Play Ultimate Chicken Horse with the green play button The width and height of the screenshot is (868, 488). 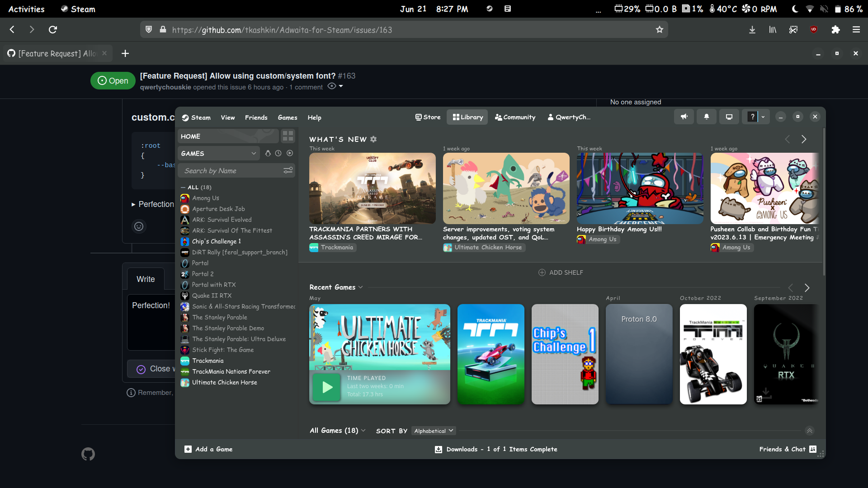326,387
